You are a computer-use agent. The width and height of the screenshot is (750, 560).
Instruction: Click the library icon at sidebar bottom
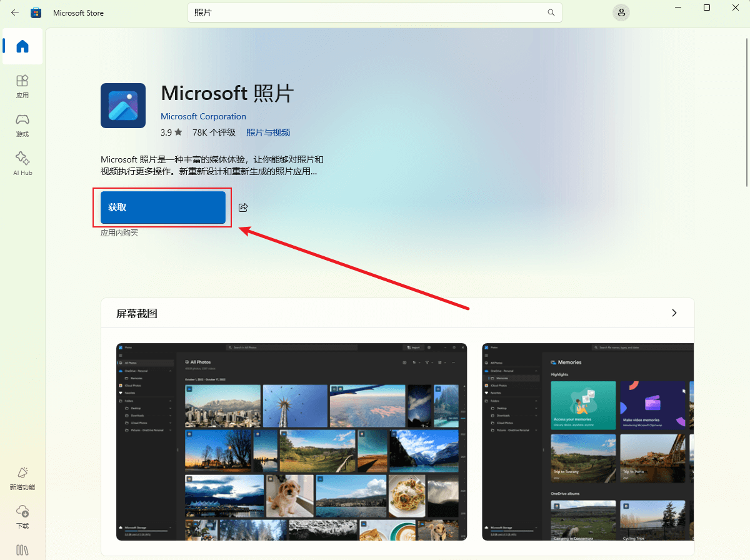click(x=22, y=550)
